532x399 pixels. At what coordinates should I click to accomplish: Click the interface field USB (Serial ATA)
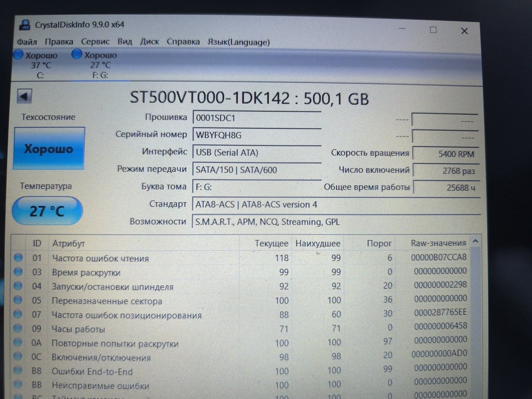click(x=257, y=153)
